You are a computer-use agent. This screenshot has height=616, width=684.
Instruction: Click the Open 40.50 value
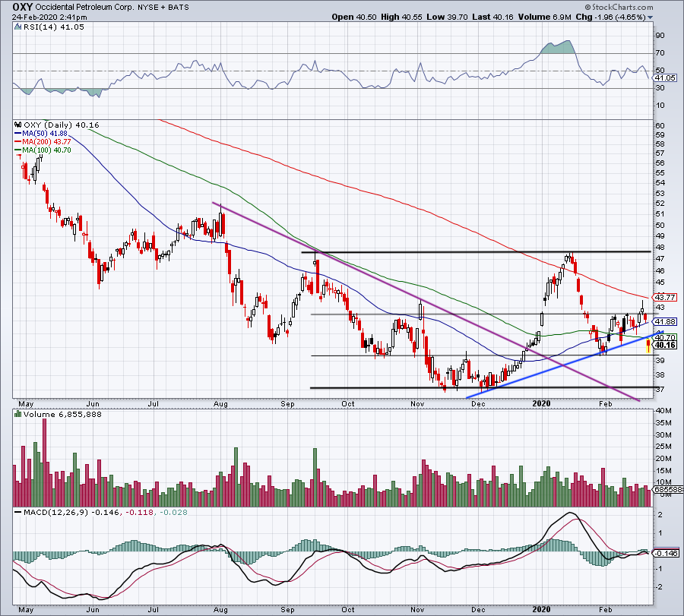coord(353,17)
